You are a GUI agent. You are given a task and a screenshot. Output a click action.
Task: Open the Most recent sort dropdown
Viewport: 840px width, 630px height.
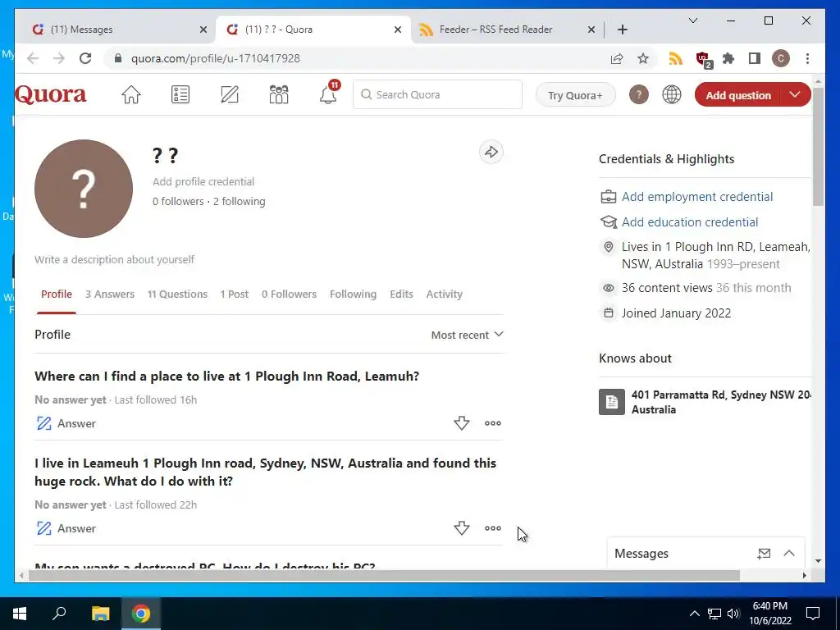[x=467, y=335]
